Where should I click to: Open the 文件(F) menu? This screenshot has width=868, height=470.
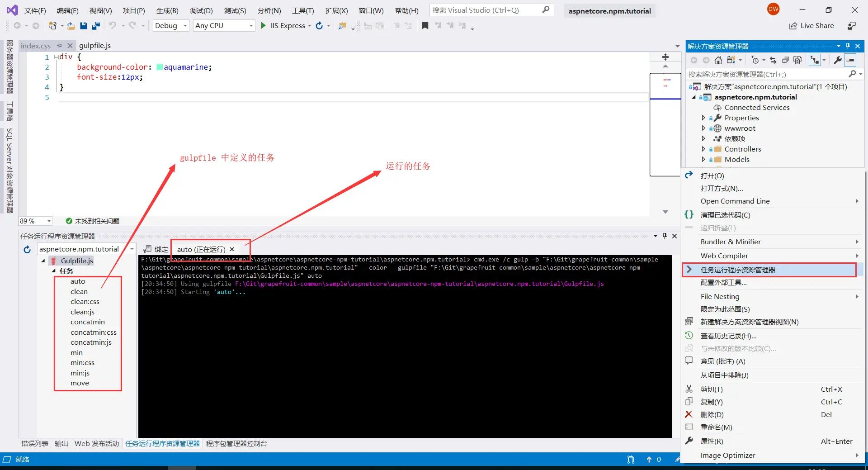pos(35,11)
